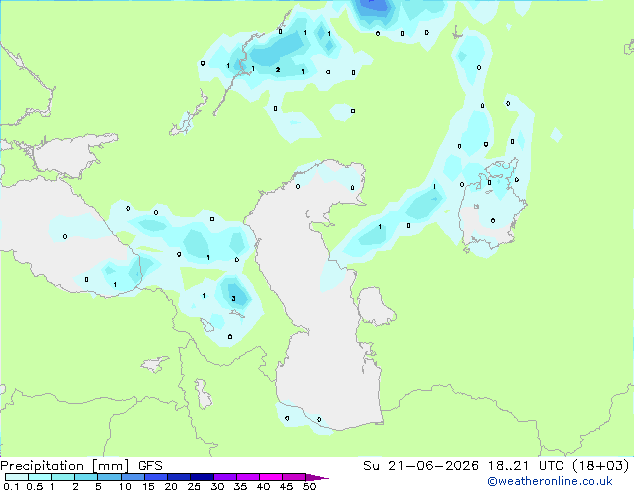Select the magenta legend swatch between 40 and 45
The image size is (634, 490).
click(271, 477)
